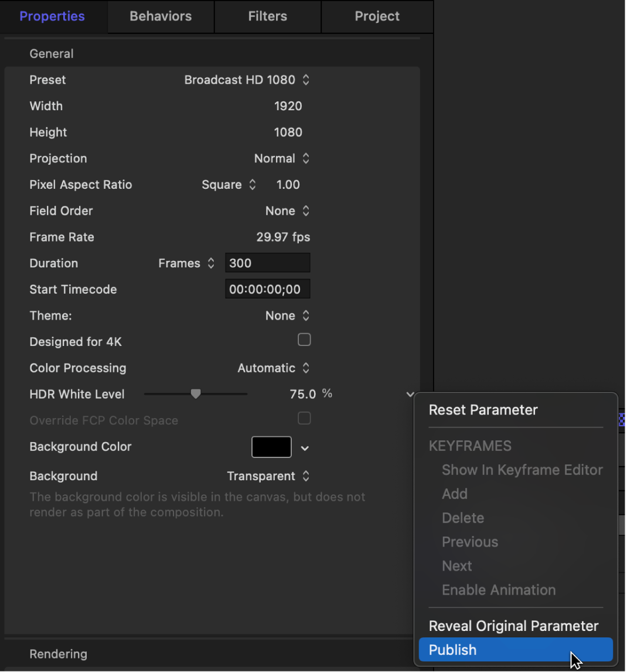Change Duration units from Frames

(185, 263)
